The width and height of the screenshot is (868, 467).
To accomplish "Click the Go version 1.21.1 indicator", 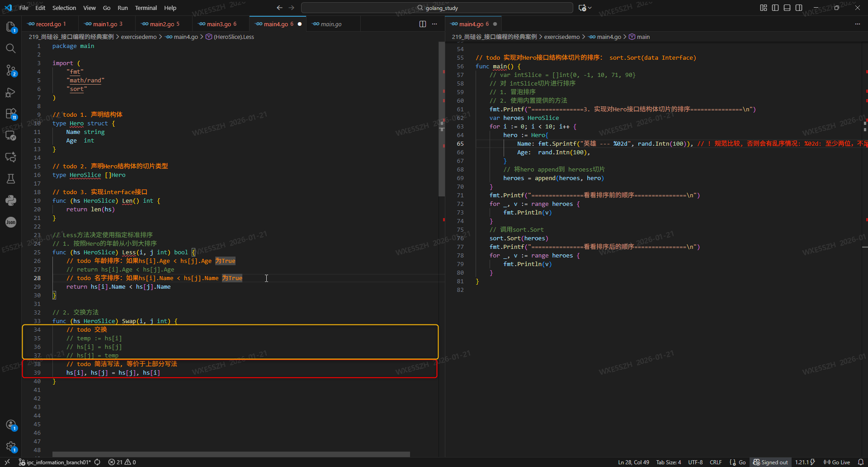I will pos(805,462).
